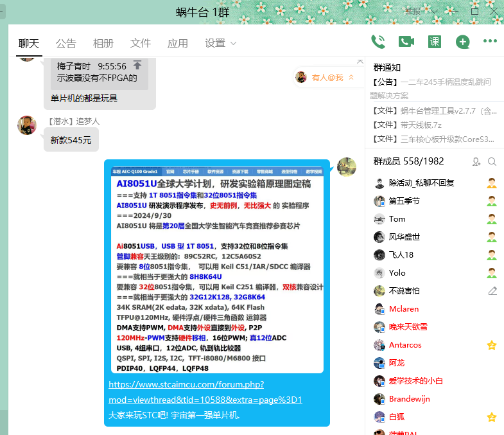The width and height of the screenshot is (504, 435).
Task: Open the group class (课) icon
Action: coord(435,42)
